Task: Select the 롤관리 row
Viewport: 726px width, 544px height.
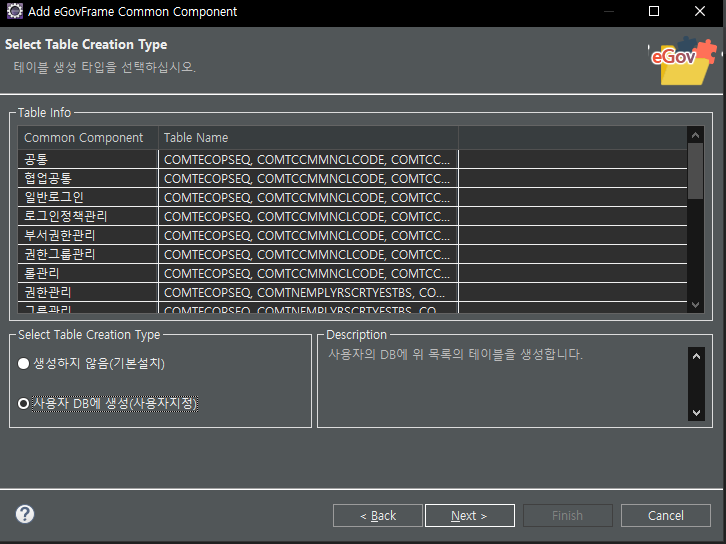Action: pos(352,273)
